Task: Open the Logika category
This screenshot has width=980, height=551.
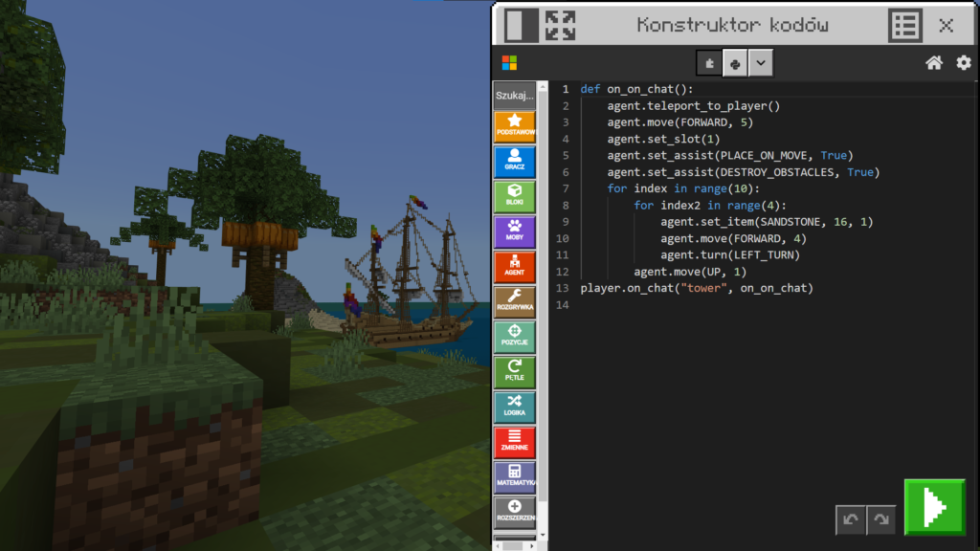Action: (x=514, y=406)
